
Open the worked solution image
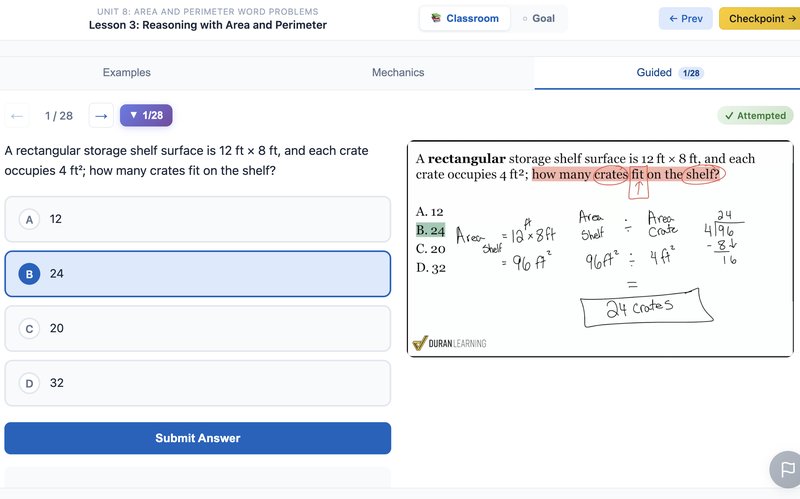click(600, 248)
